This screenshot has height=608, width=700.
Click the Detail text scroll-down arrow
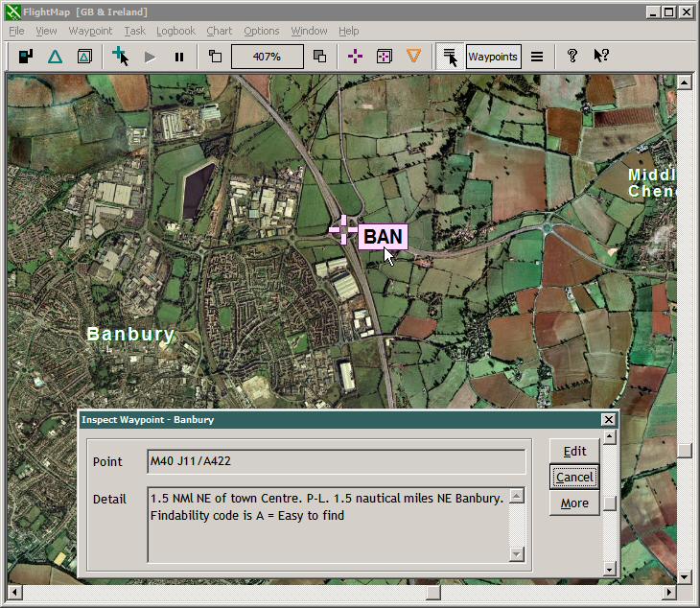point(518,553)
